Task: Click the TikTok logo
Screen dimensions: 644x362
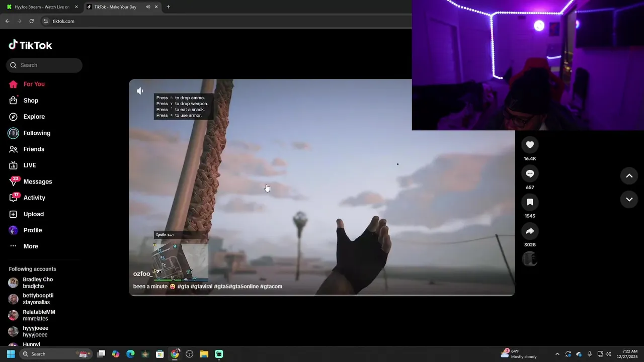Action: pyautogui.click(x=30, y=45)
